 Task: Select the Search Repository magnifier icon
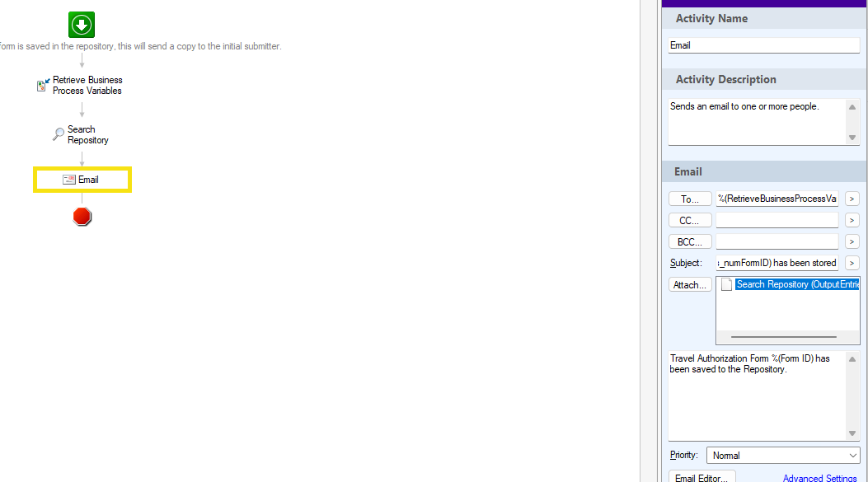pyautogui.click(x=59, y=134)
